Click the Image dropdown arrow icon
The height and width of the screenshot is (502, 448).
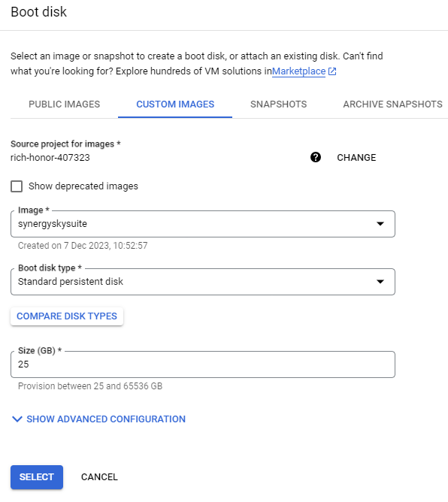(380, 224)
